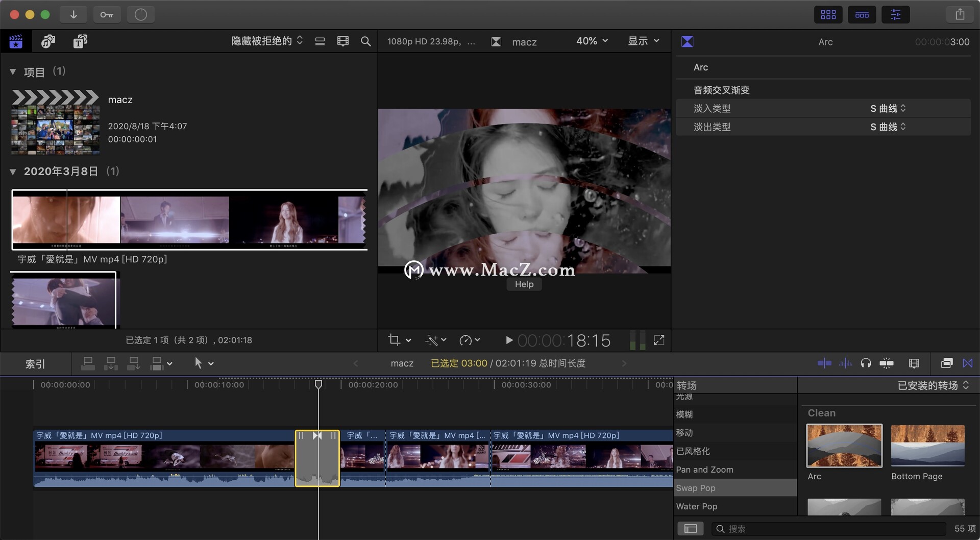Go back in timeline history
The height and width of the screenshot is (540, 980).
tap(356, 363)
